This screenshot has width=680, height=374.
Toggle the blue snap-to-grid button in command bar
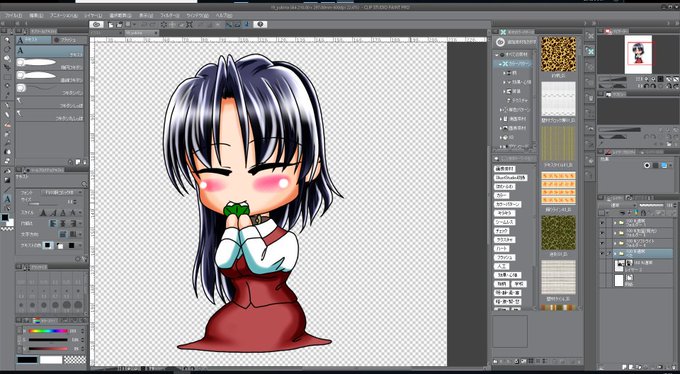(246, 25)
